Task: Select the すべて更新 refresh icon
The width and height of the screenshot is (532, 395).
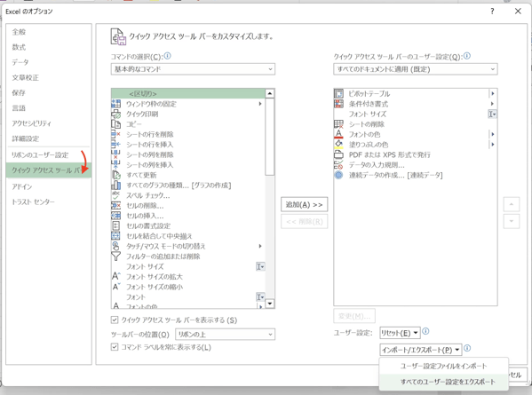Action: click(116, 175)
